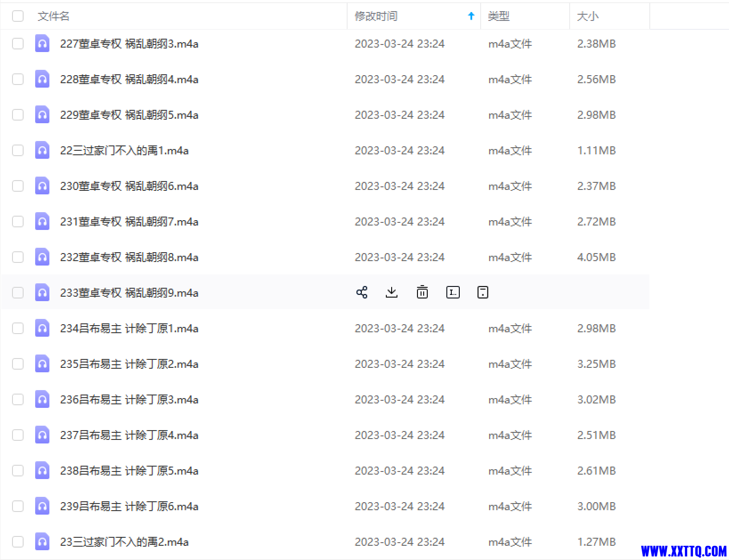Click the audio icon of 228董卓专权 祸乱朝纲4.m4a

pyautogui.click(x=42, y=79)
